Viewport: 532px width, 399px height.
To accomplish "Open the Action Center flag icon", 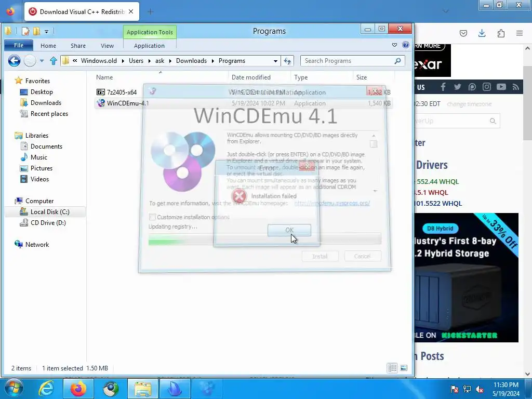I will pyautogui.click(x=455, y=389).
